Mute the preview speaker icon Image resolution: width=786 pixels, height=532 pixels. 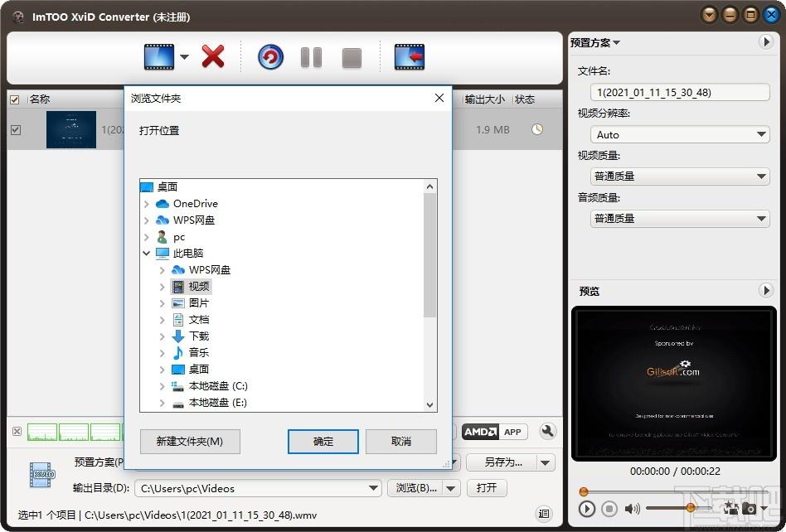coord(632,509)
